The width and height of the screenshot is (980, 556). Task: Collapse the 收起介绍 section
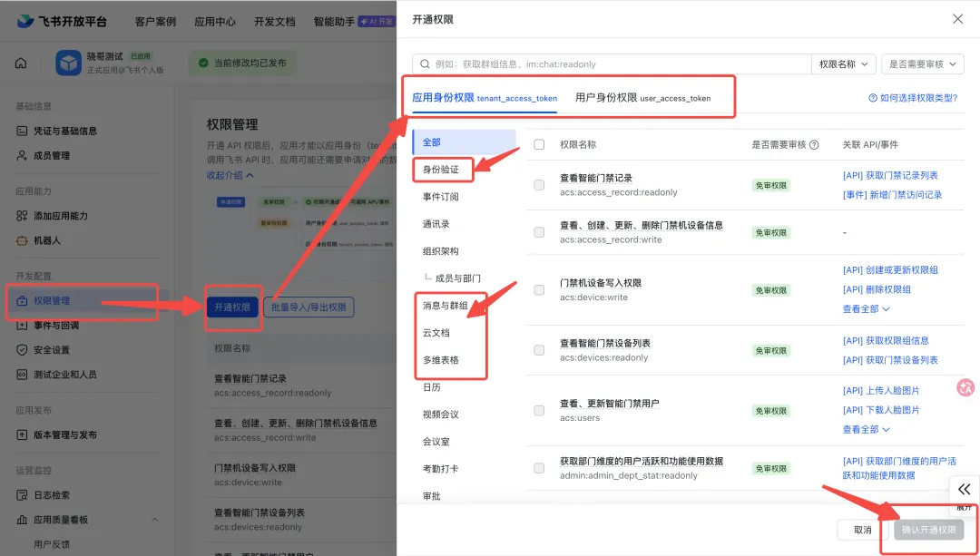click(x=230, y=176)
